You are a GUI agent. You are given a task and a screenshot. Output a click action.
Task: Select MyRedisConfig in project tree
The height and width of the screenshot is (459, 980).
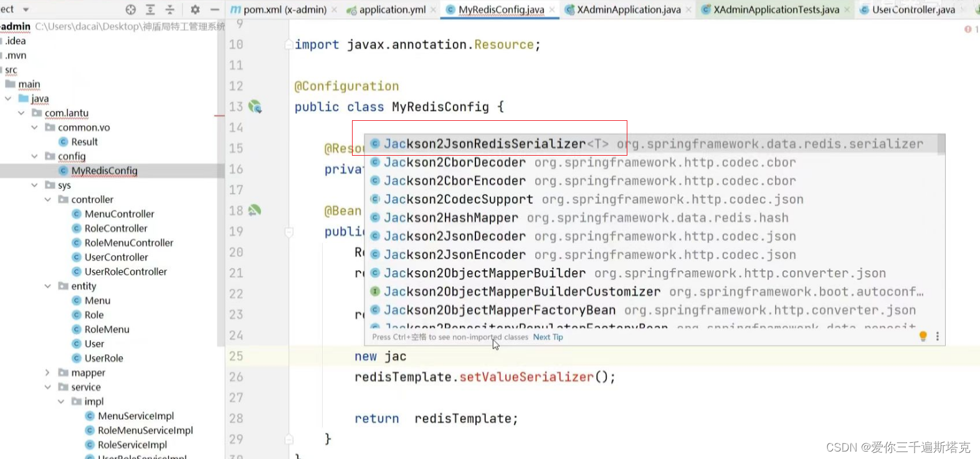tap(98, 171)
